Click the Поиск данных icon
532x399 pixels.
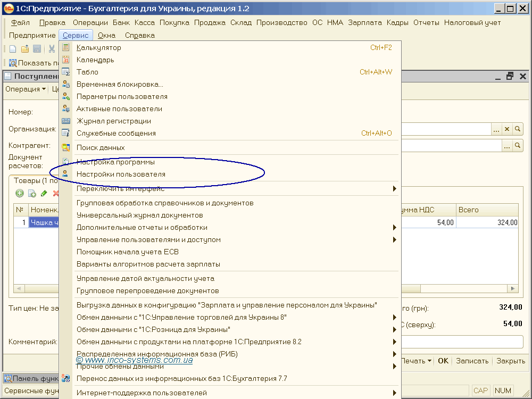coord(66,147)
